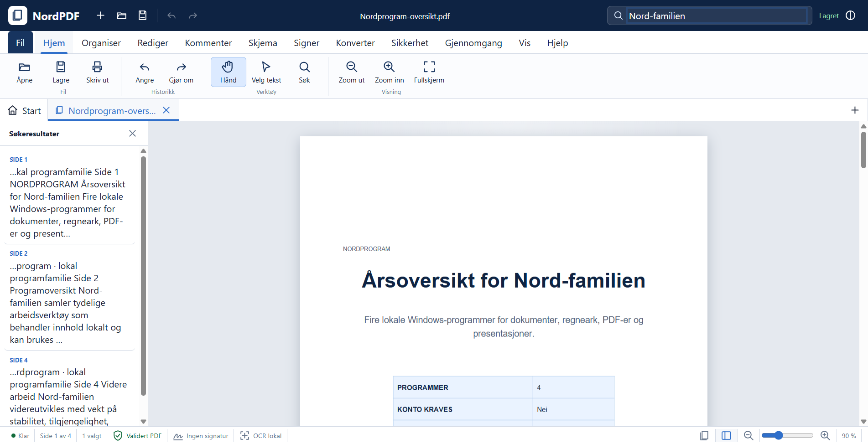Open the Vis ribbon tab
Screen dimensions: 868x444
point(525,43)
